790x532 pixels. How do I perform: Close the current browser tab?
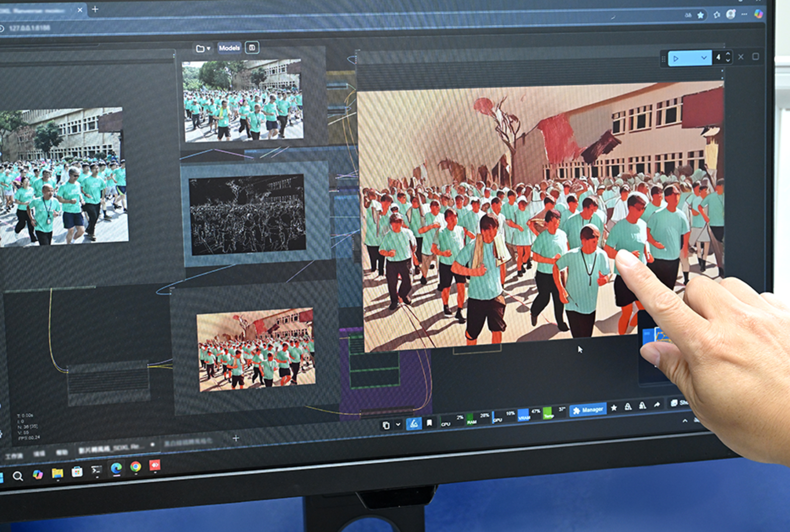click(80, 9)
